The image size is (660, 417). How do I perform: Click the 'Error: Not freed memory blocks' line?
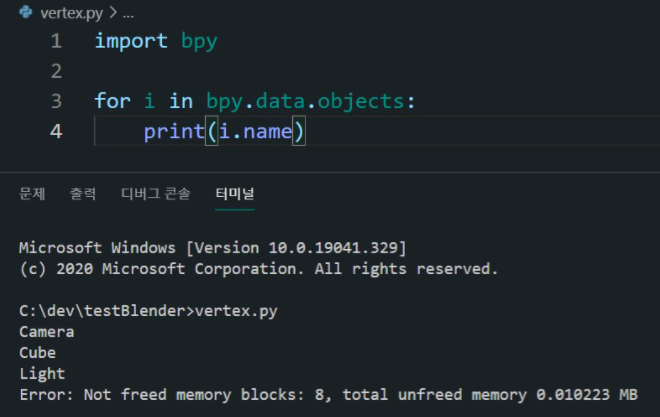click(328, 395)
